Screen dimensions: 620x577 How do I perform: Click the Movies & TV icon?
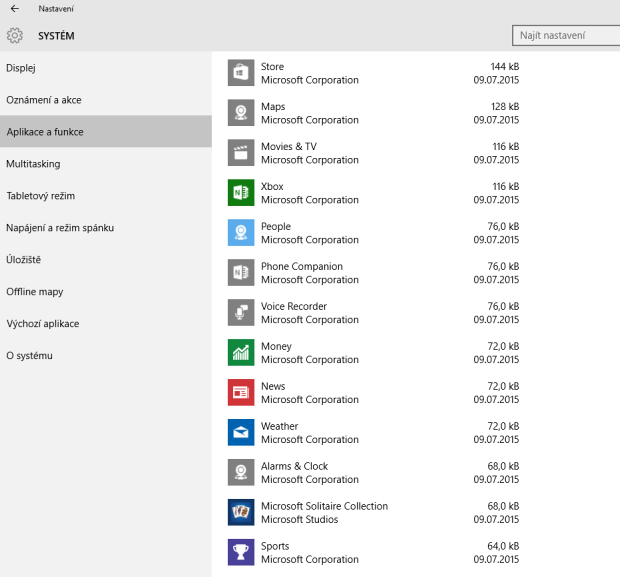click(x=241, y=153)
